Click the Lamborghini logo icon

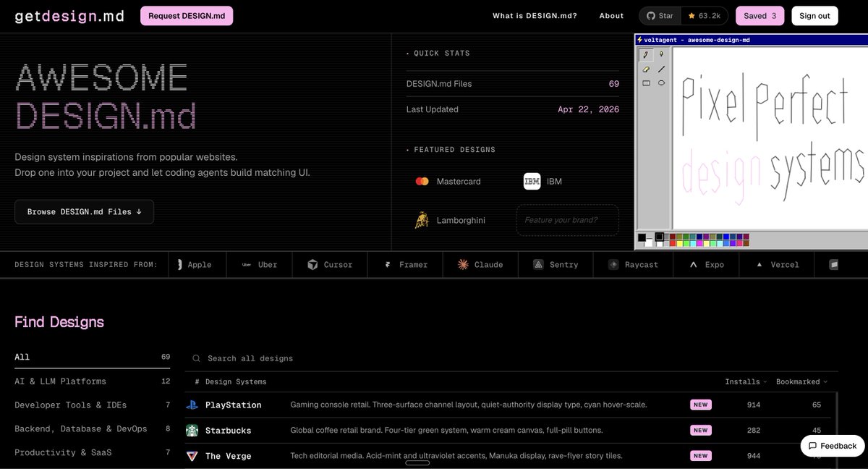tap(422, 220)
